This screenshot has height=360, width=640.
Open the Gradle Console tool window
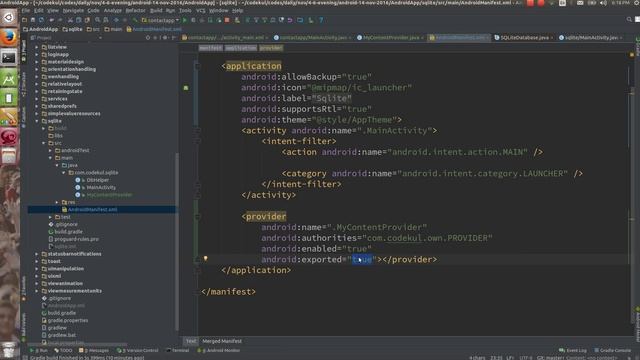pyautogui.click(x=612, y=351)
